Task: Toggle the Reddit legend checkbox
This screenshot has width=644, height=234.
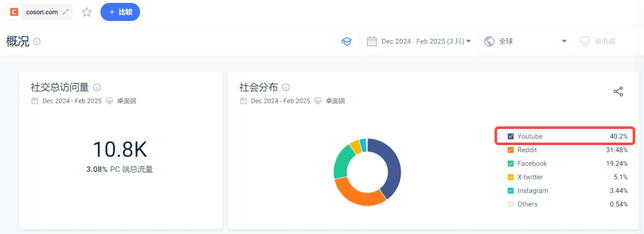Action: point(510,150)
